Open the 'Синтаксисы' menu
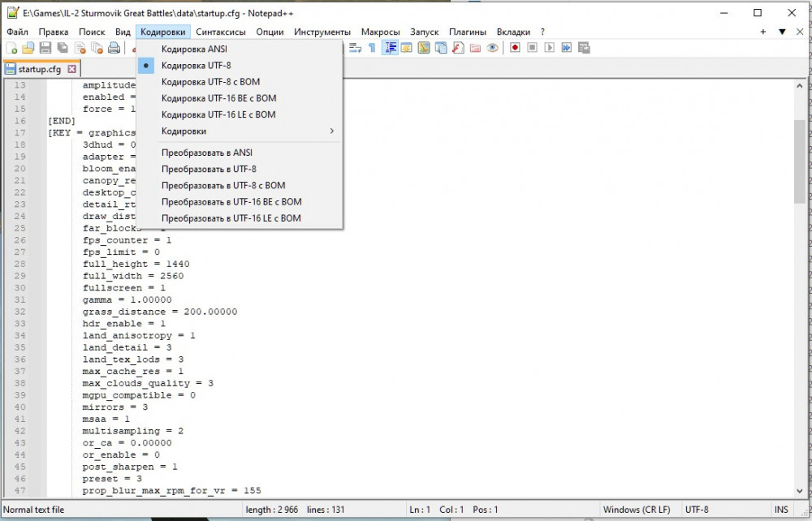 (x=222, y=32)
